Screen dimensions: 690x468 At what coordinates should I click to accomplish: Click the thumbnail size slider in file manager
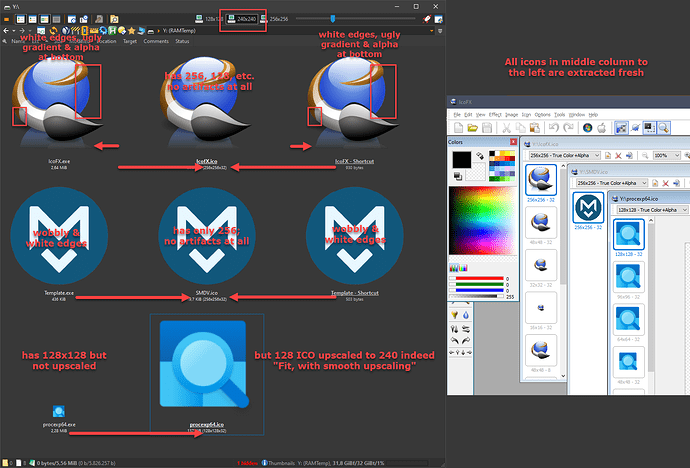333,18
